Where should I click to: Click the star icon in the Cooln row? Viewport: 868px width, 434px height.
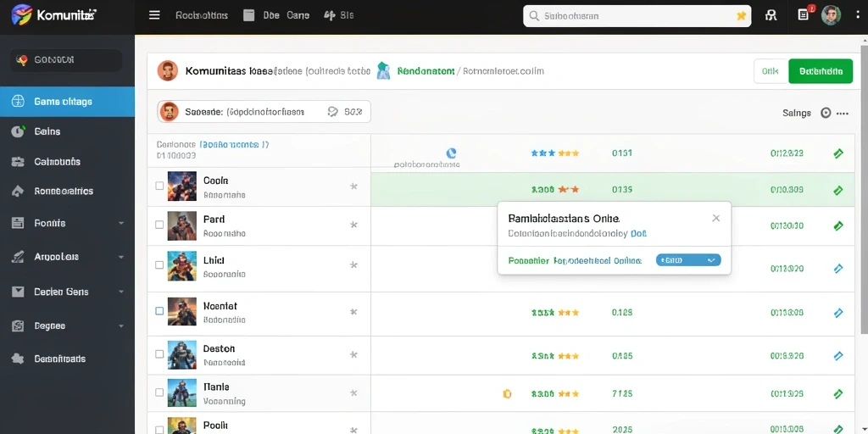(353, 186)
